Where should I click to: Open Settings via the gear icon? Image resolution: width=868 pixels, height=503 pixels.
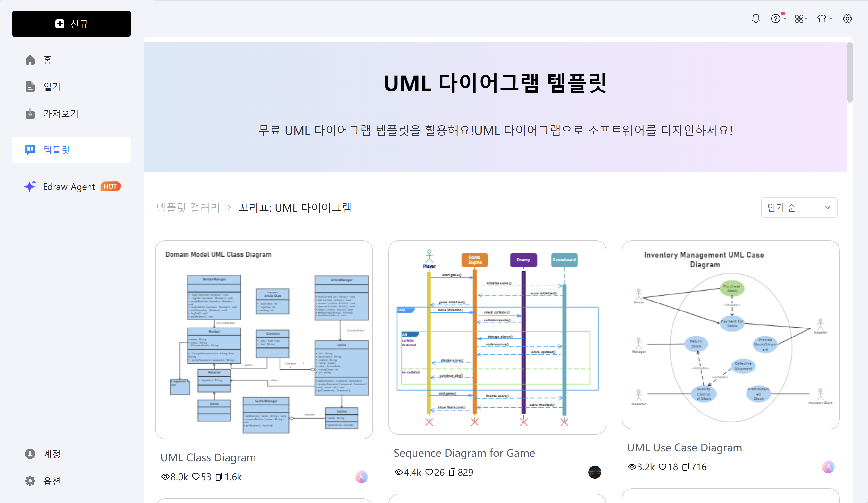click(x=848, y=19)
